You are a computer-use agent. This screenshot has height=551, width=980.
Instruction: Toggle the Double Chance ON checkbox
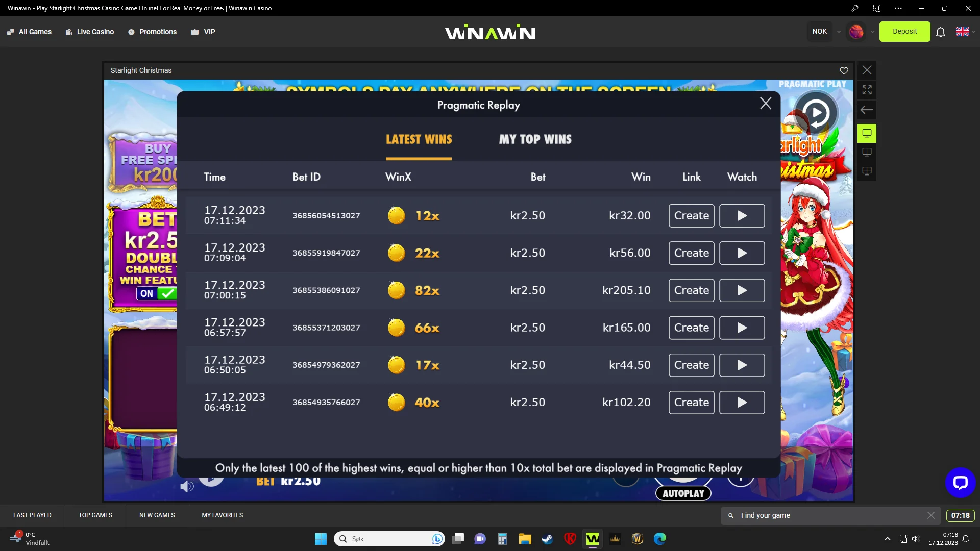[x=156, y=293]
